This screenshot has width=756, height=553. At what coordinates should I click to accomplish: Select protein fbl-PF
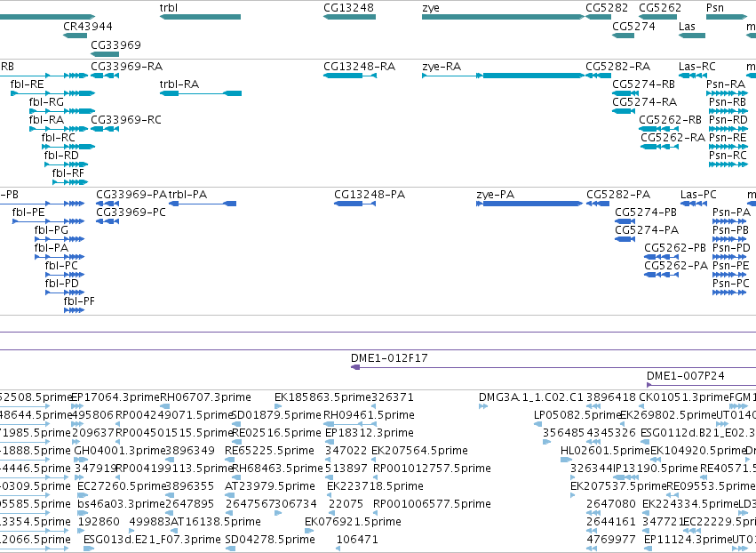coord(75,310)
